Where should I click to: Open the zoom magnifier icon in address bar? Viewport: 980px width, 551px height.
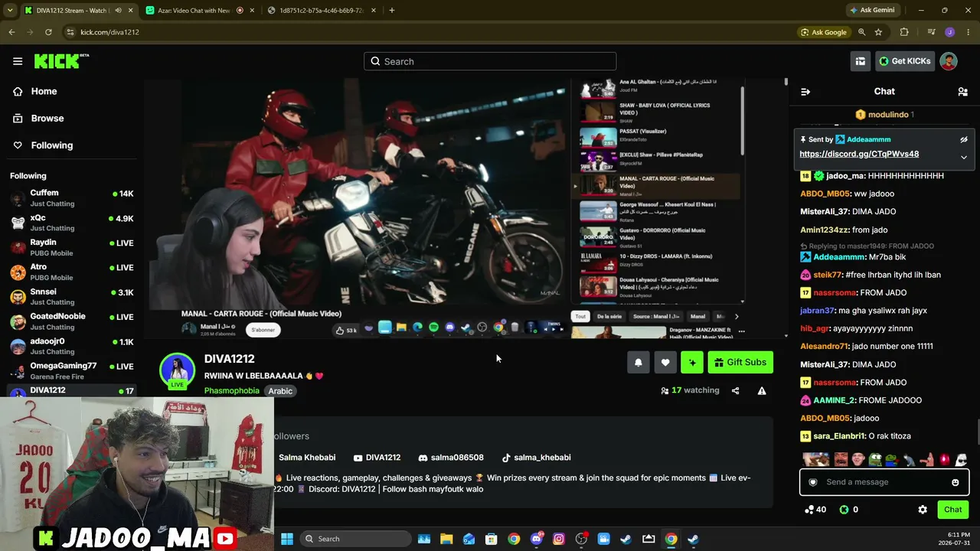[x=861, y=32]
